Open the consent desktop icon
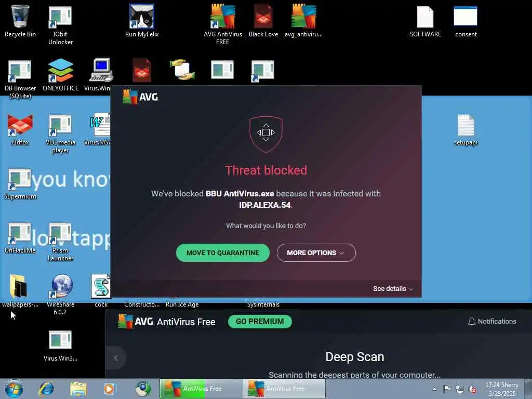 (466, 22)
